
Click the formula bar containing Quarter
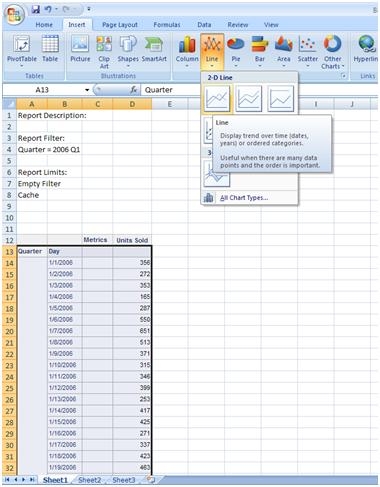point(171,90)
